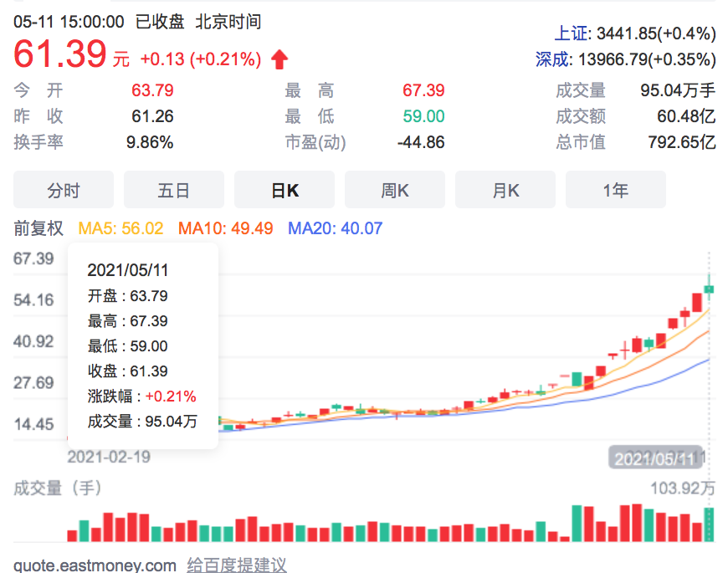Click the 103.92万 volume axis label
Image resolution: width=728 pixels, height=573 pixels.
coord(683,488)
